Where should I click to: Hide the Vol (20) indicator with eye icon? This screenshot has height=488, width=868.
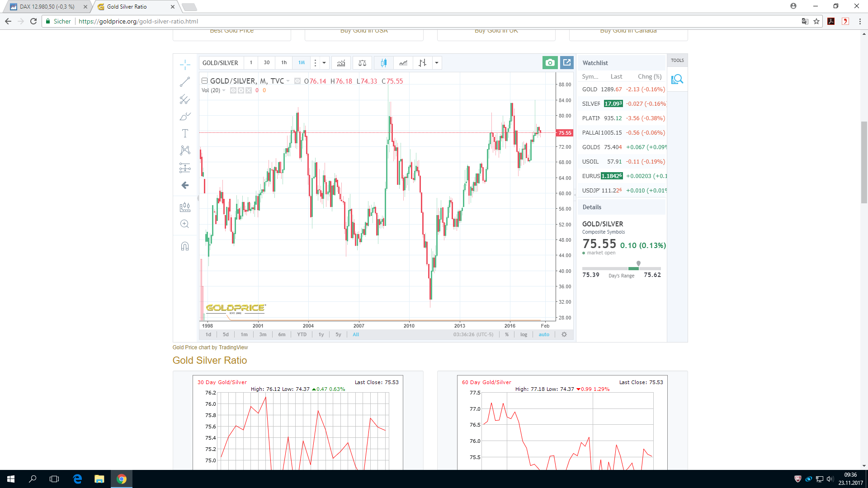point(233,90)
